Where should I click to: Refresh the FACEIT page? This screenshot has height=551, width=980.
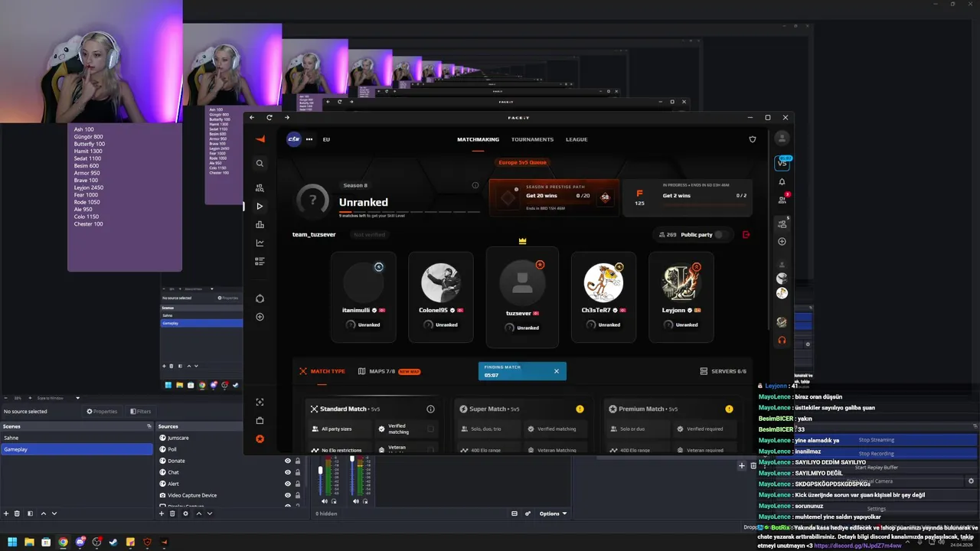269,117
